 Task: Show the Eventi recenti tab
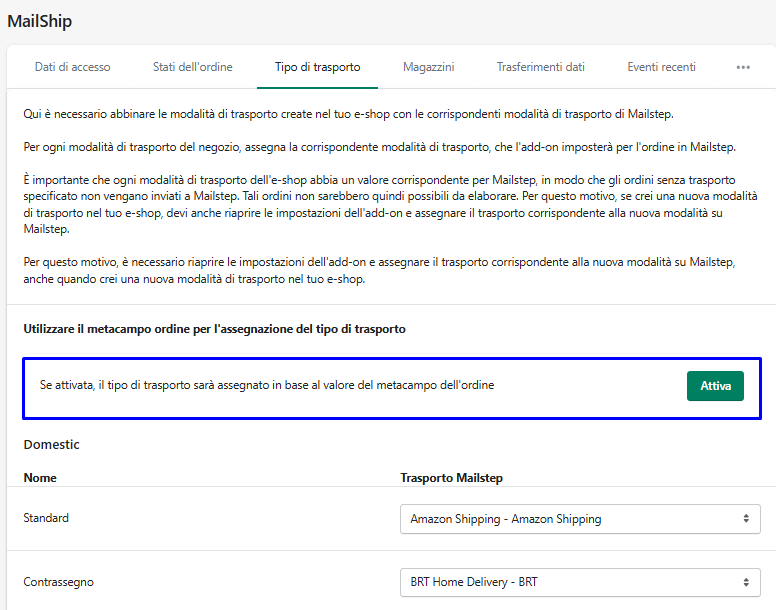[x=661, y=67]
